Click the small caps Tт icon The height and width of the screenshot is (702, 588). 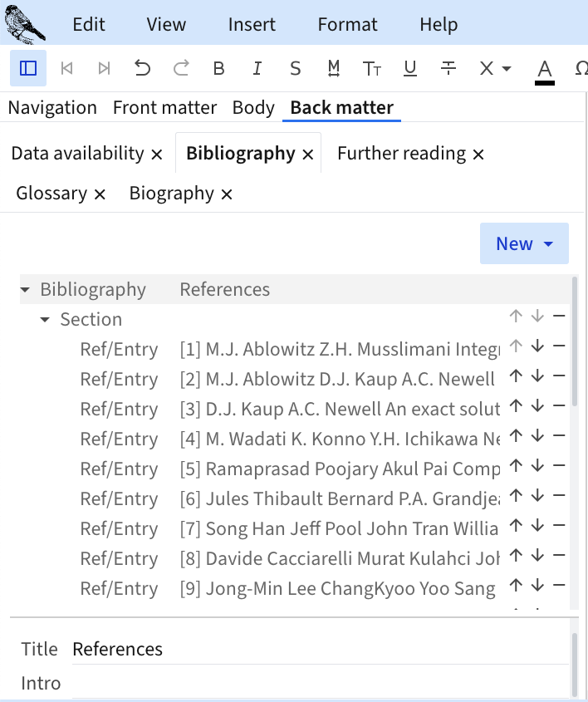click(x=372, y=68)
